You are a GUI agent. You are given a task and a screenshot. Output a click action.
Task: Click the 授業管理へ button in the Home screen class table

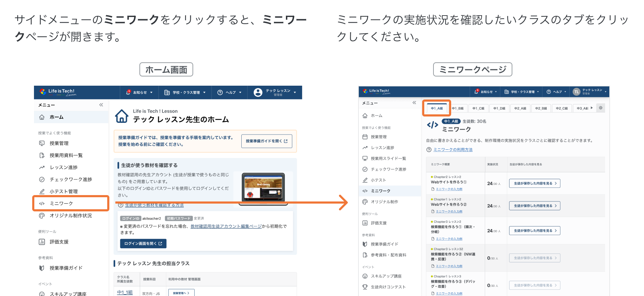[181, 293]
